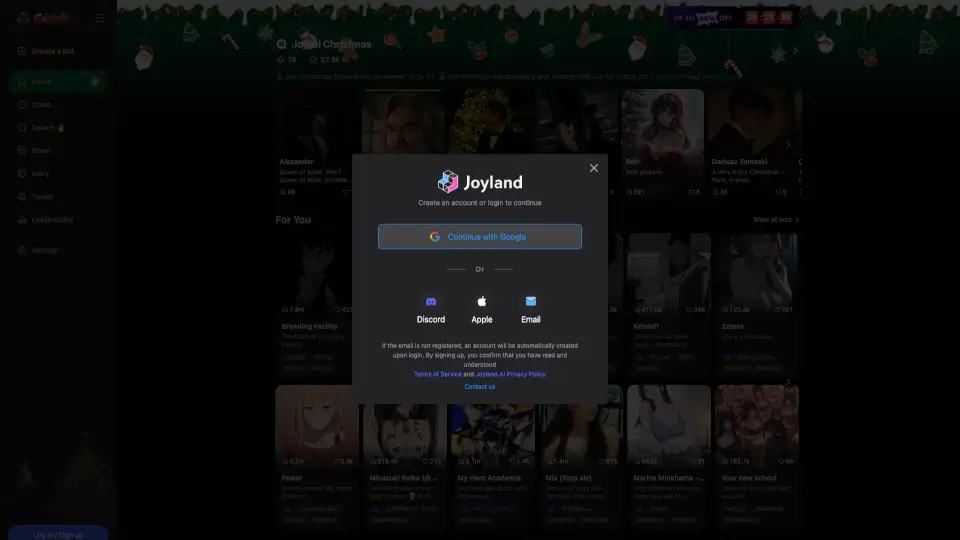Viewport: 960px width, 540px height.
Task: Open the Leaderboard page
Action: 52,220
